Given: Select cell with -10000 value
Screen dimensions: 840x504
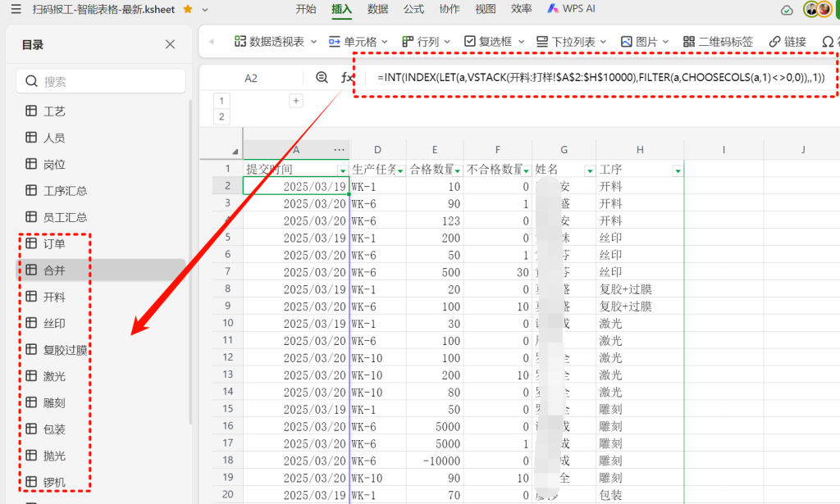Looking at the screenshot, I should pyautogui.click(x=435, y=461).
